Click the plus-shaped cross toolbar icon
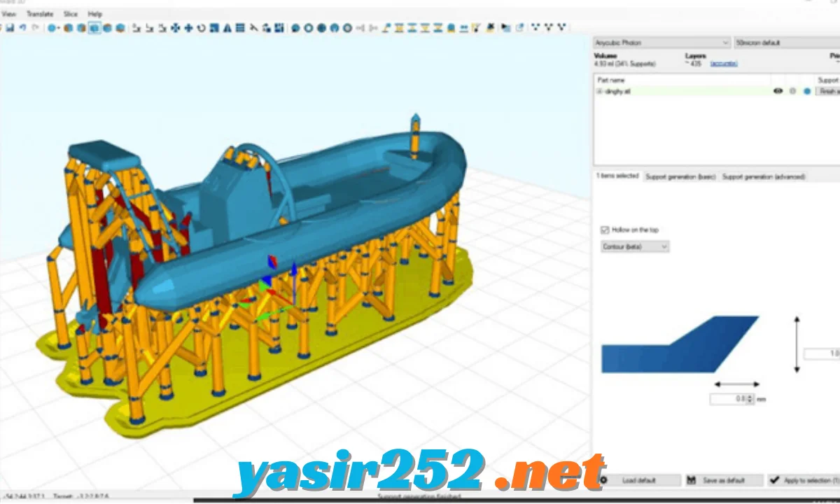Screen dimensions: 840x504 [x=188, y=28]
